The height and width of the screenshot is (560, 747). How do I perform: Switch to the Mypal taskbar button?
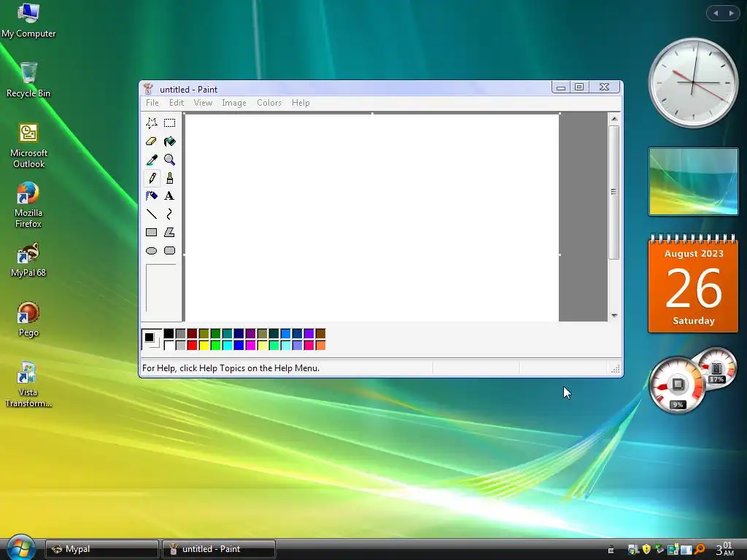pos(101,549)
